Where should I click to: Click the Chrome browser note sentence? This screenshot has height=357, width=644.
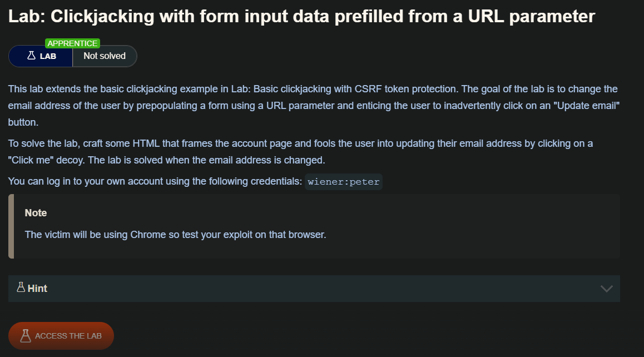coord(175,234)
